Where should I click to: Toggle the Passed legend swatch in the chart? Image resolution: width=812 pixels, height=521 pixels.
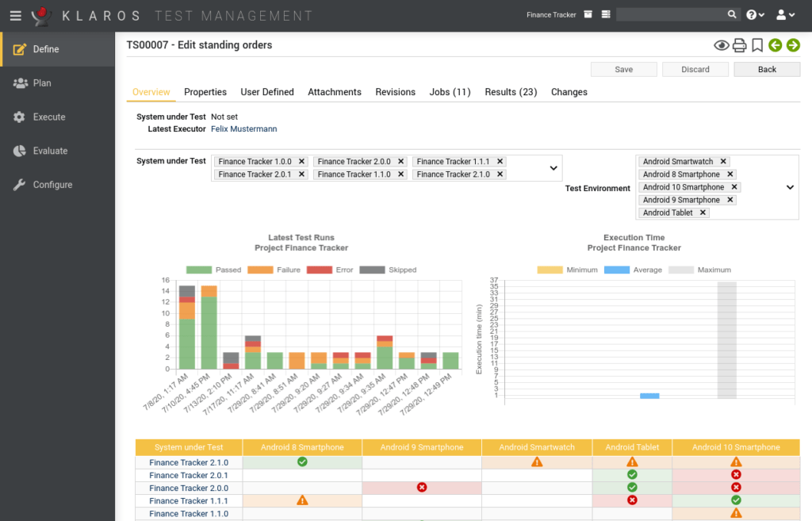click(201, 270)
